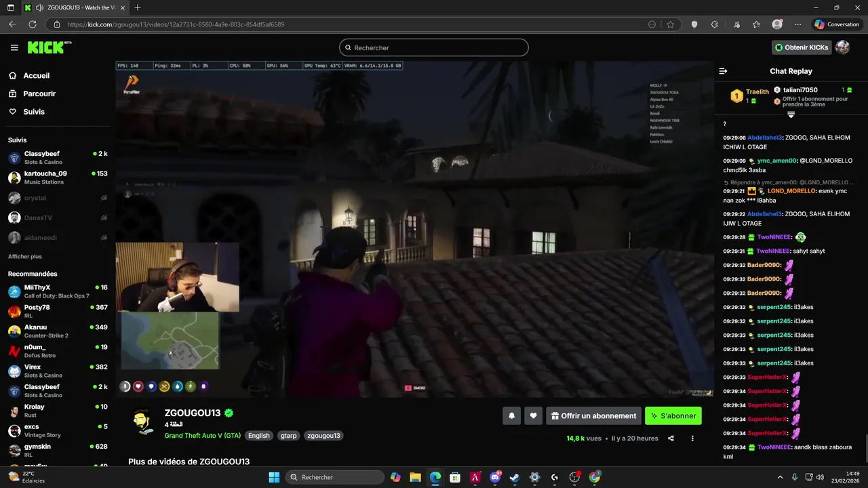The height and width of the screenshot is (488, 868).
Task: Click Traelith in the gift leaderboard
Action: coord(757,92)
